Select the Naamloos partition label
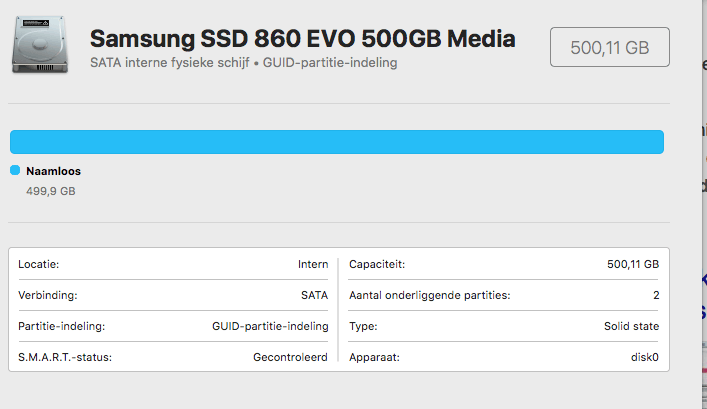This screenshot has height=409, width=707. [x=53, y=171]
